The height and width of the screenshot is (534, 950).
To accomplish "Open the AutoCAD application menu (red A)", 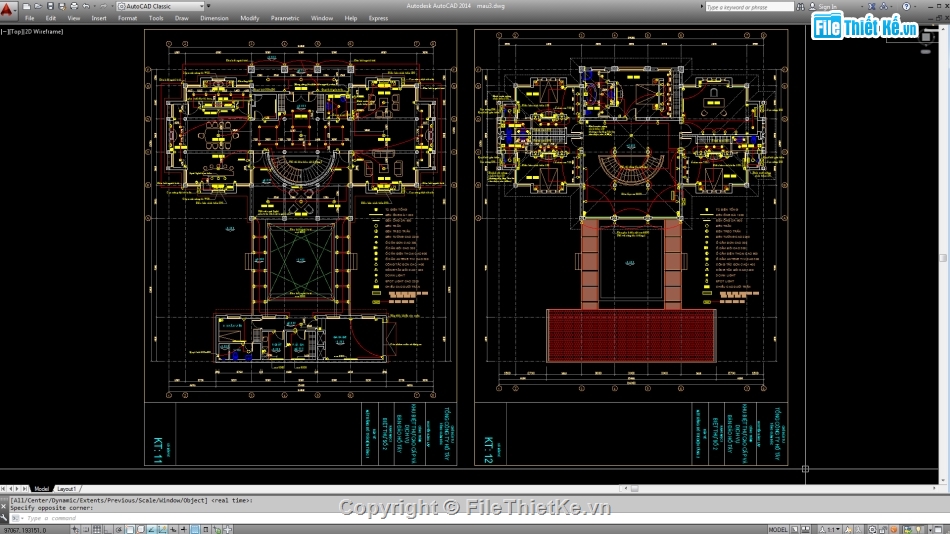I will point(7,8).
